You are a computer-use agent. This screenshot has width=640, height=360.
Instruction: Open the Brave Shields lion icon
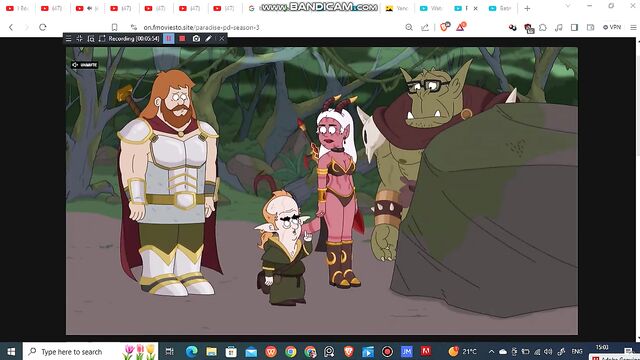(x=444, y=27)
